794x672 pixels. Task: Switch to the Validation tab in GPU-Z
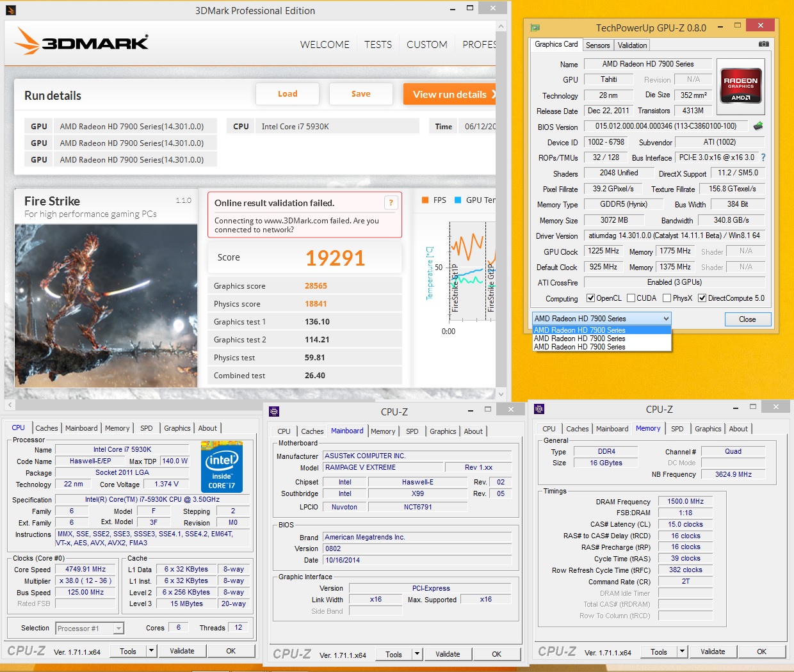632,45
